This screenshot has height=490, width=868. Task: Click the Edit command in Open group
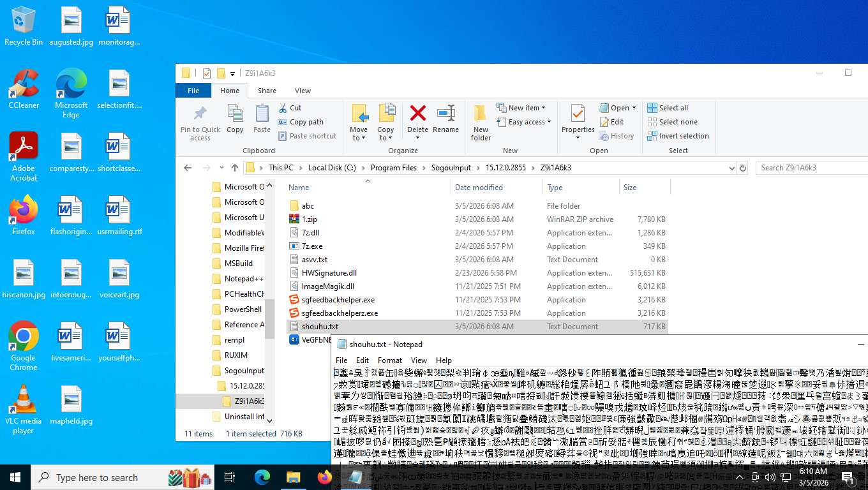coord(611,122)
